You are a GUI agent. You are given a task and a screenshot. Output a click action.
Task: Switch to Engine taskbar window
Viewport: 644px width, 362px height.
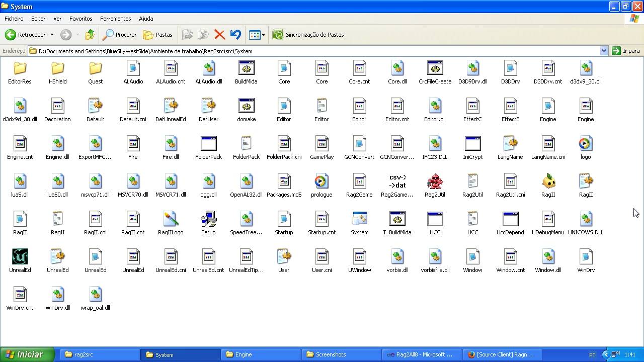tap(261, 354)
